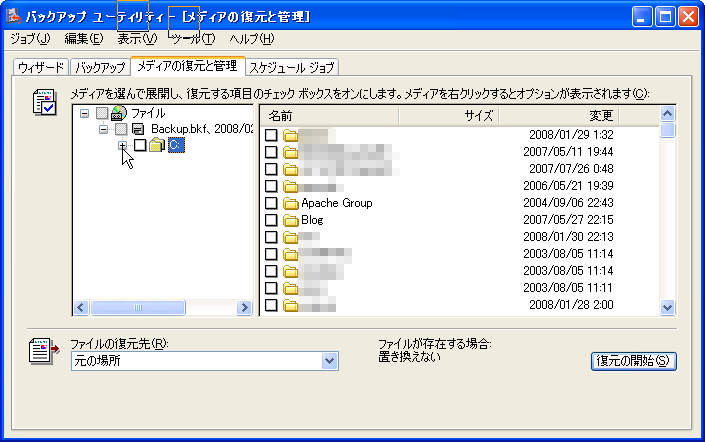Viewport: 705px width, 442px height.
Task: Maximize the Backup Utility window
Action: click(665, 17)
